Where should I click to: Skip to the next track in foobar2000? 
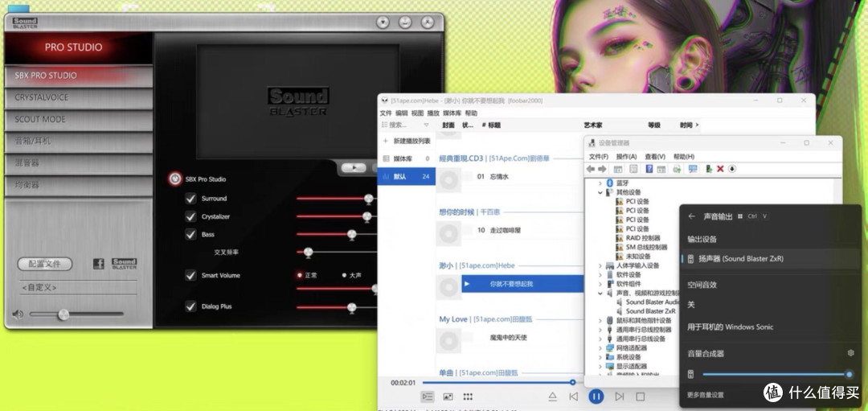click(x=620, y=397)
